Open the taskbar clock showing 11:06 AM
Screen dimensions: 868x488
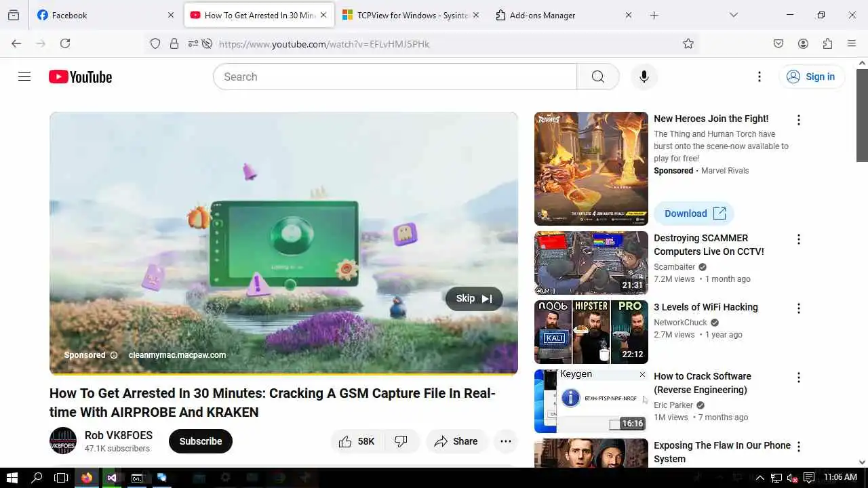pos(840,478)
